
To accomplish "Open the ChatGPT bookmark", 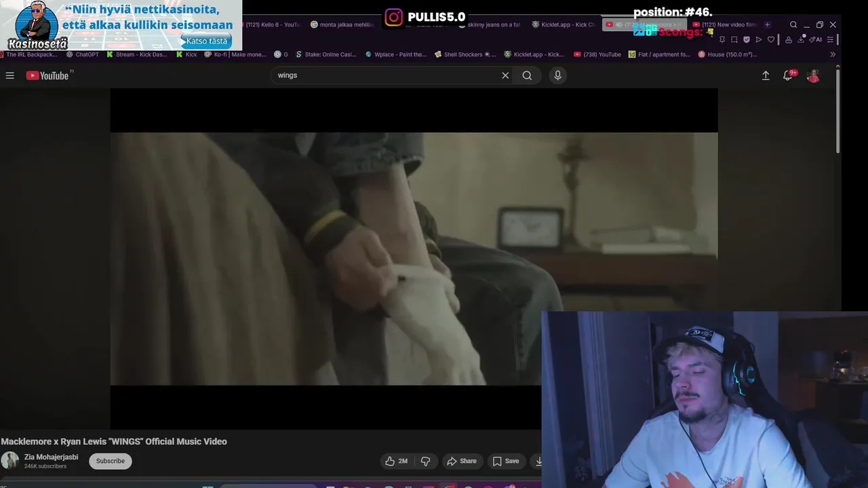I will pyautogui.click(x=82, y=54).
